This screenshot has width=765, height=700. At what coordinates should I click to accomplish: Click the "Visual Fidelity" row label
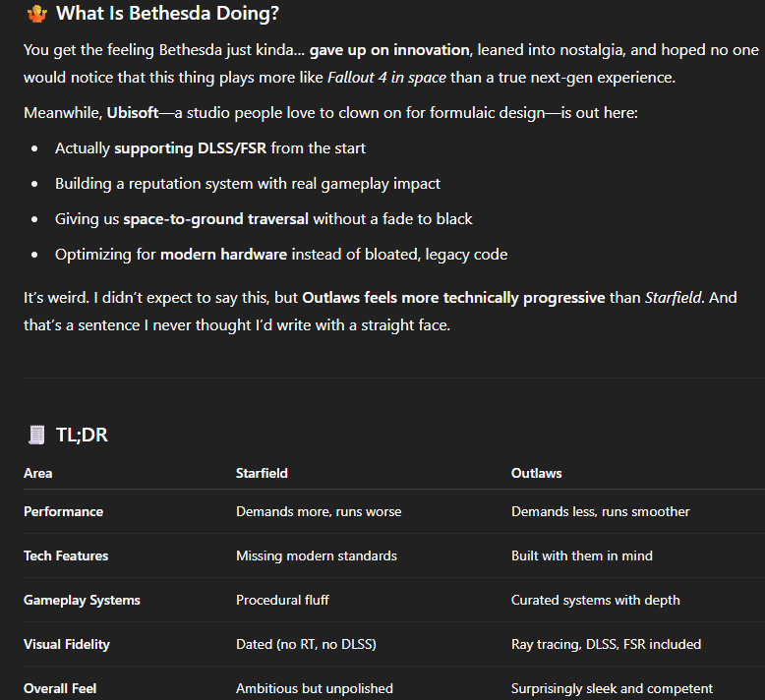point(67,644)
